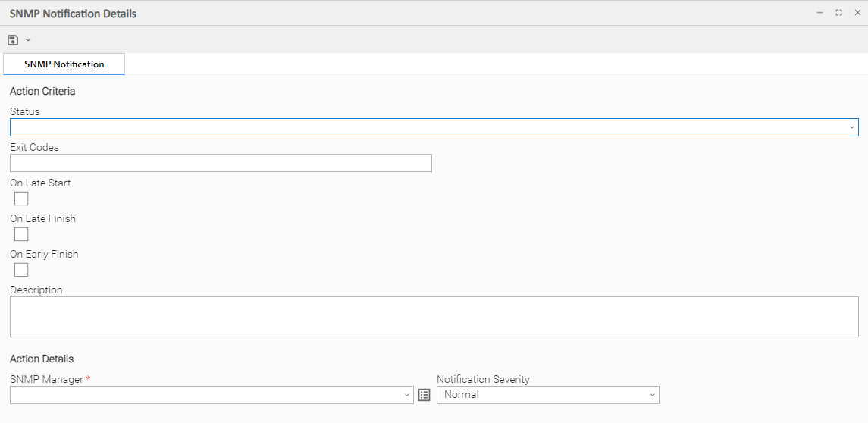Close the SNMP Notification Details window

point(857,13)
